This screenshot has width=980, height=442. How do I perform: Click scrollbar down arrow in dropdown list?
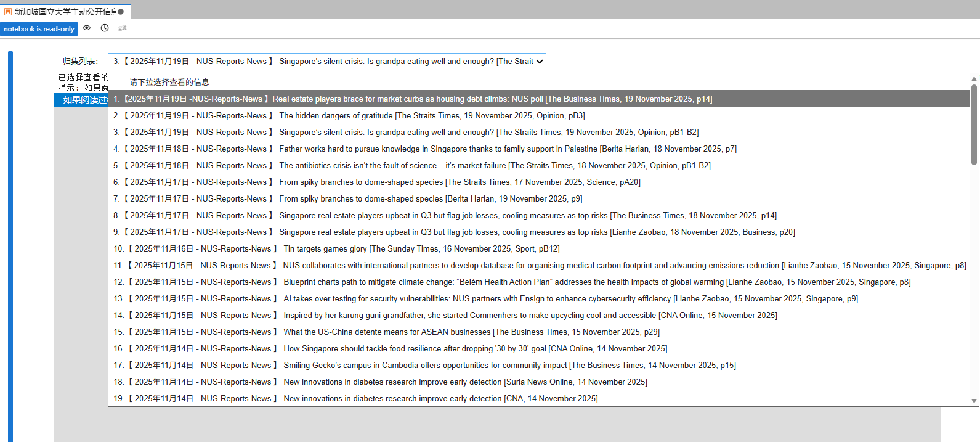coord(974,401)
